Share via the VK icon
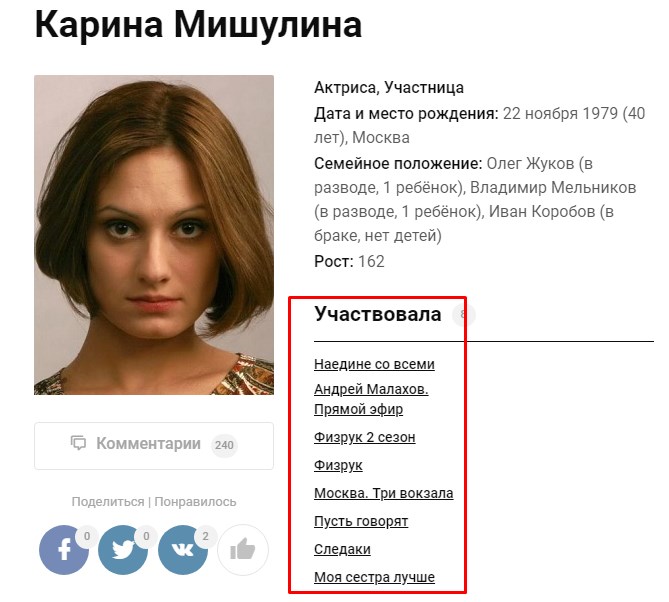 pyautogui.click(x=183, y=550)
